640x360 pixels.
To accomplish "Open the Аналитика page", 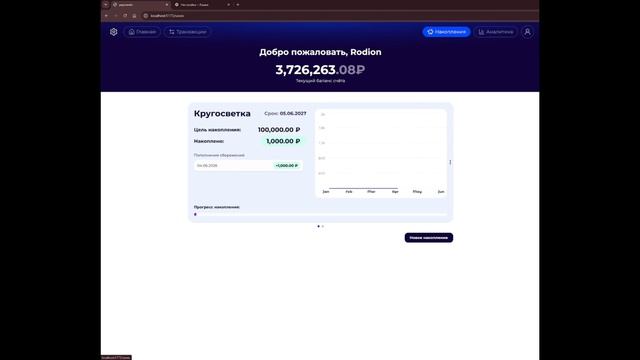I will point(496,32).
